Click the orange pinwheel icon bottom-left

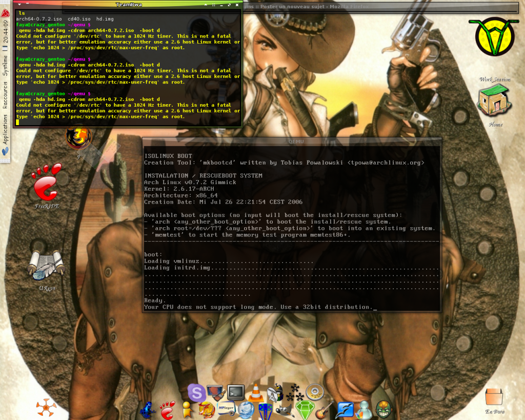(46, 408)
